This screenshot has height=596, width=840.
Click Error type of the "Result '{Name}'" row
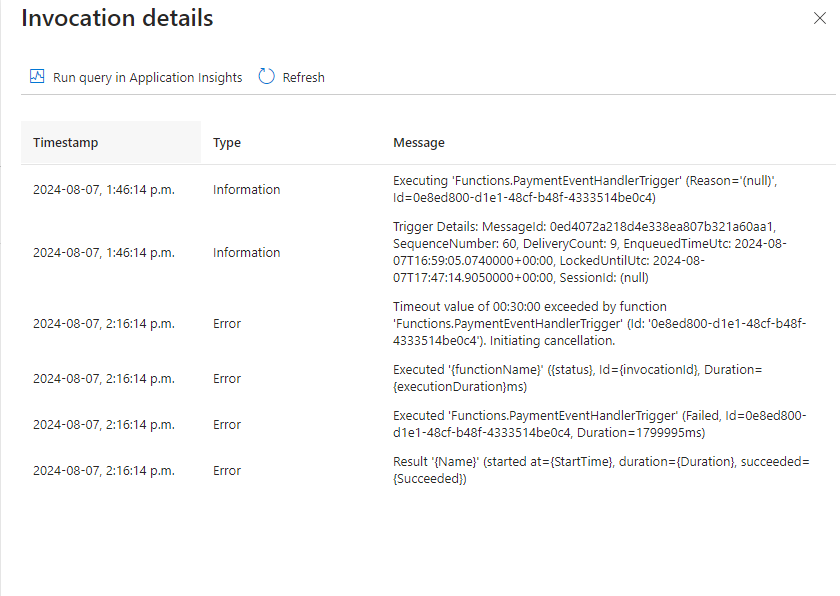(x=227, y=470)
